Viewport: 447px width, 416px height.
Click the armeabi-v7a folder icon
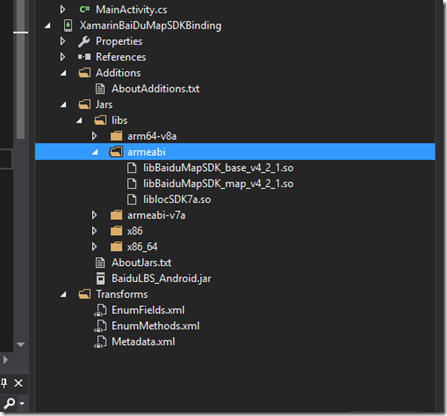click(116, 215)
